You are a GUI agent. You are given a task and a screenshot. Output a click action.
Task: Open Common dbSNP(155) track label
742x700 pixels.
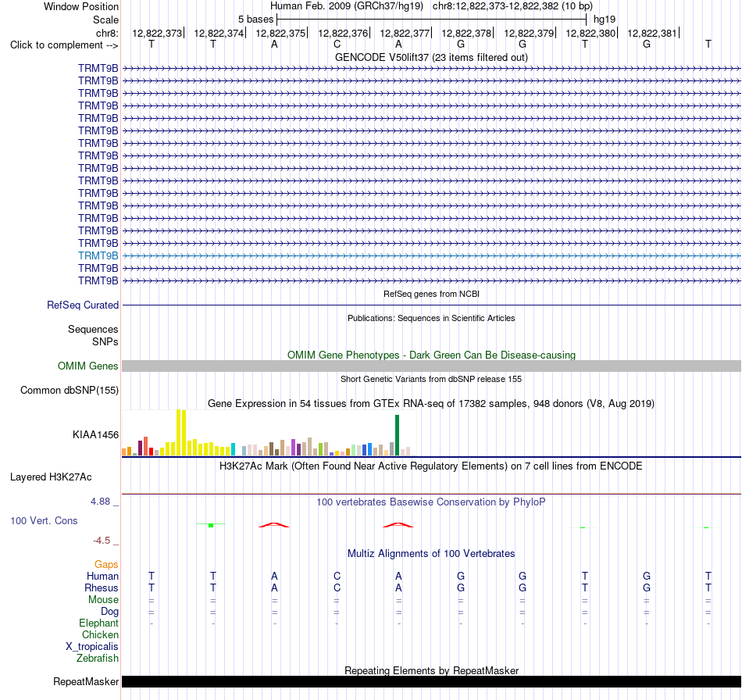70,390
